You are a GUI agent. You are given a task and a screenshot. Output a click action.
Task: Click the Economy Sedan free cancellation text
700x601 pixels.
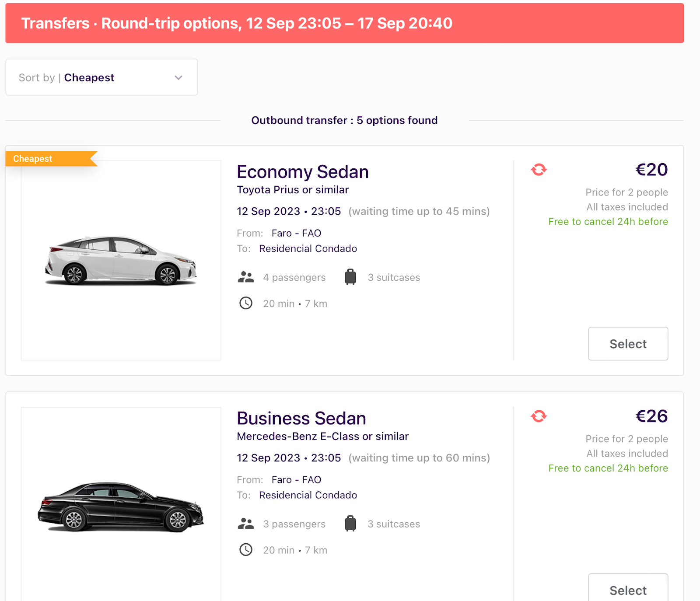608,222
